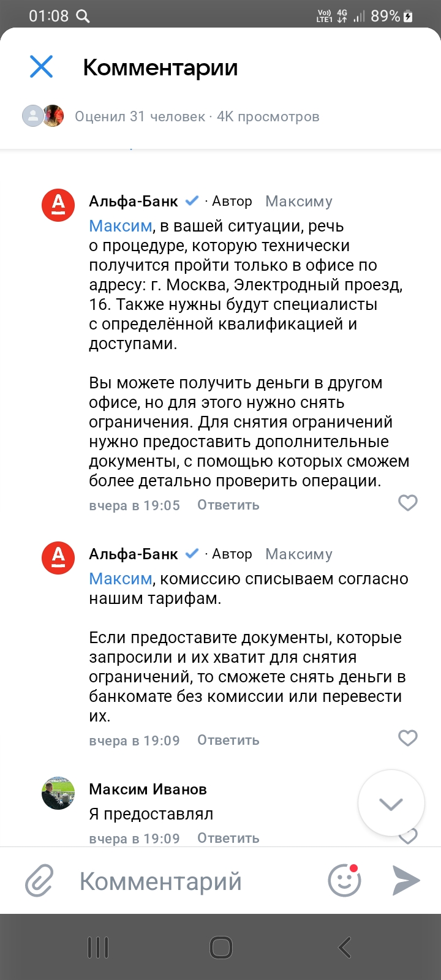441x980 pixels.
Task: Like the Альфа-Банк comment from 19:05
Action: (x=408, y=503)
